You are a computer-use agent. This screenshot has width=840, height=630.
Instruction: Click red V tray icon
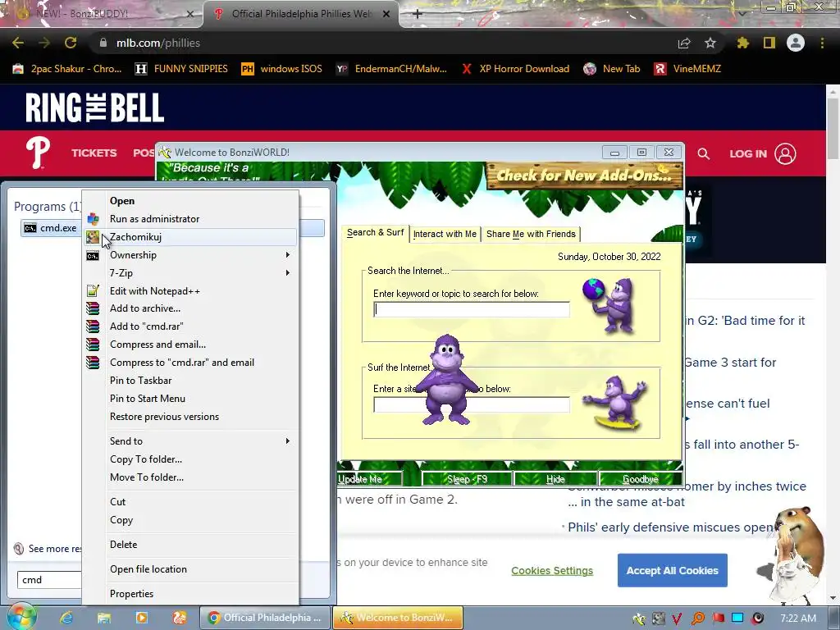pos(677,619)
